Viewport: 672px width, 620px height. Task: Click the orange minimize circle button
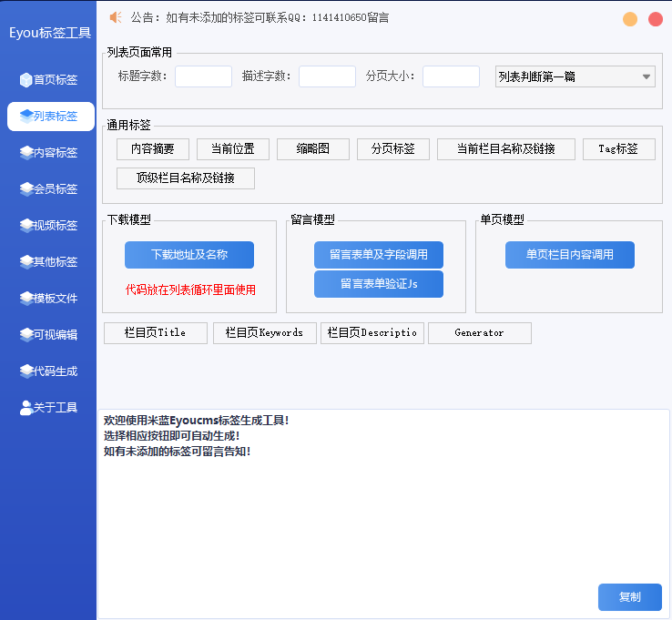[x=630, y=19]
